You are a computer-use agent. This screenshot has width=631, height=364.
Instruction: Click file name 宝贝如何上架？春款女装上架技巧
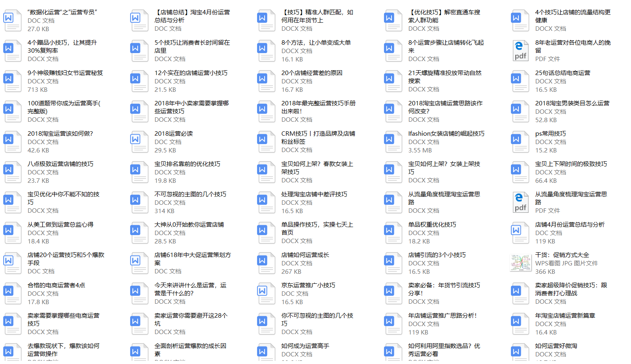pos(317,168)
